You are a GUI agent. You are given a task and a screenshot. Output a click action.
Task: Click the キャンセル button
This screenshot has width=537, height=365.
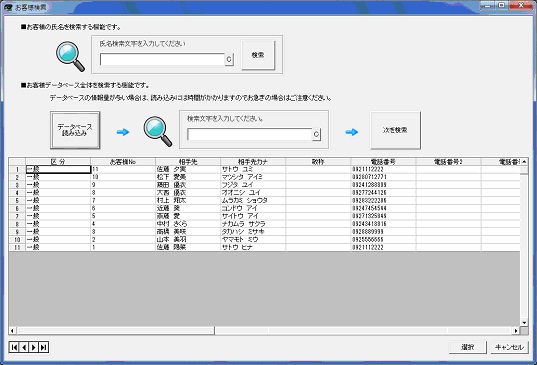tap(509, 347)
